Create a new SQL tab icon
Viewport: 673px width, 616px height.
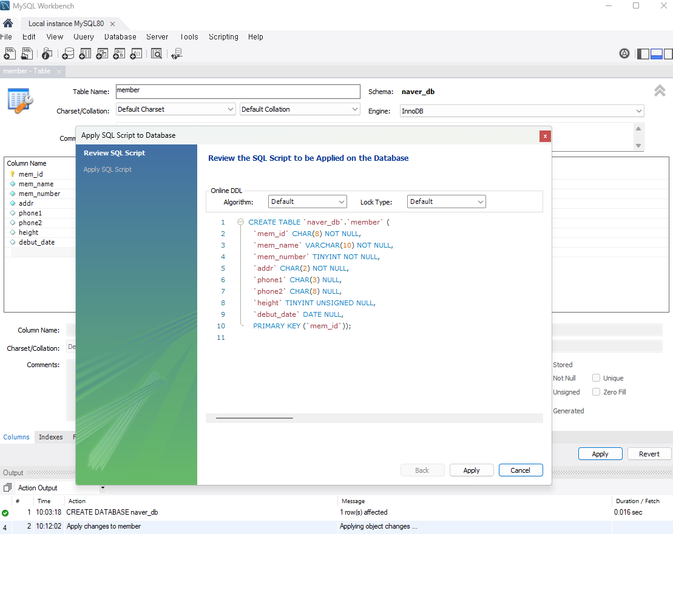pos(10,53)
